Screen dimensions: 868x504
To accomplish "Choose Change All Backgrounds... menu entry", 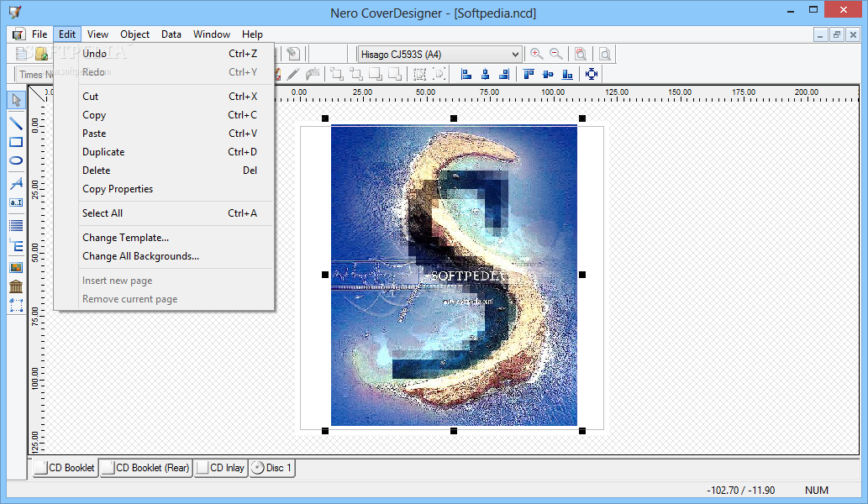I will (x=164, y=256).
